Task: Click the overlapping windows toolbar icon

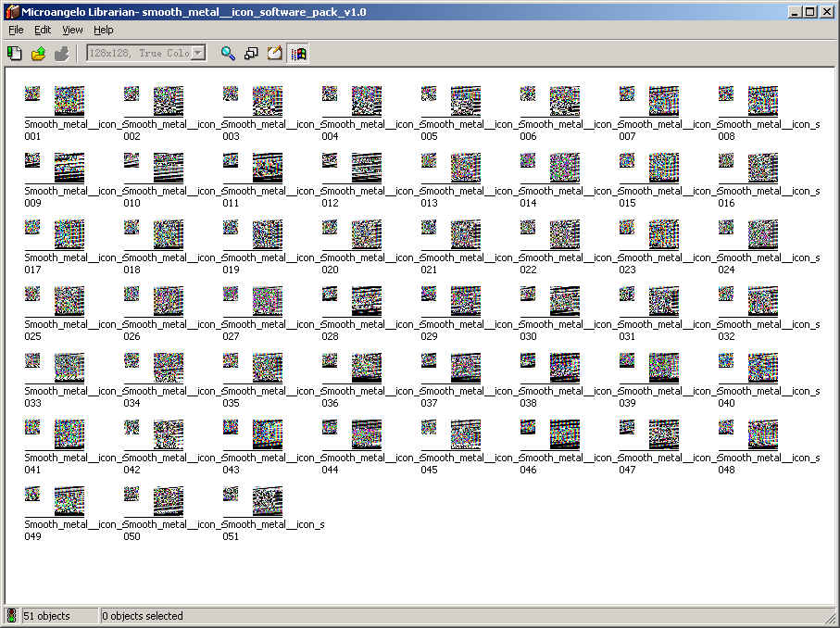Action: 251,53
